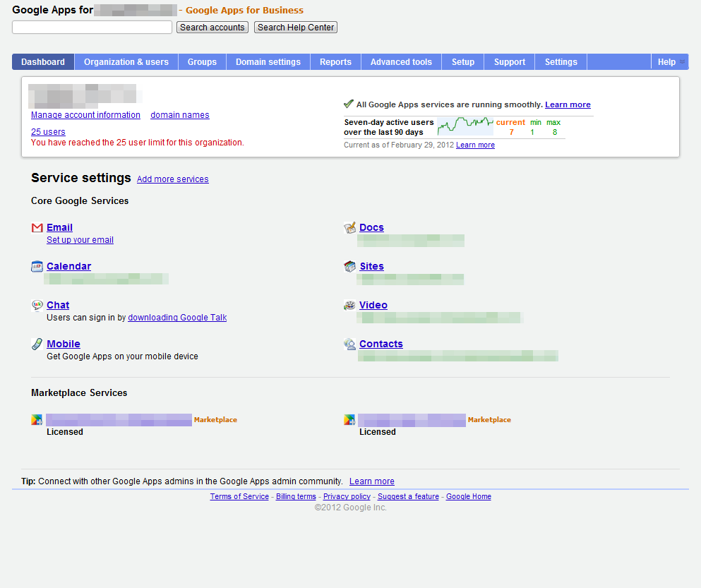Expand the Help menu dropdown arrow

(682, 61)
